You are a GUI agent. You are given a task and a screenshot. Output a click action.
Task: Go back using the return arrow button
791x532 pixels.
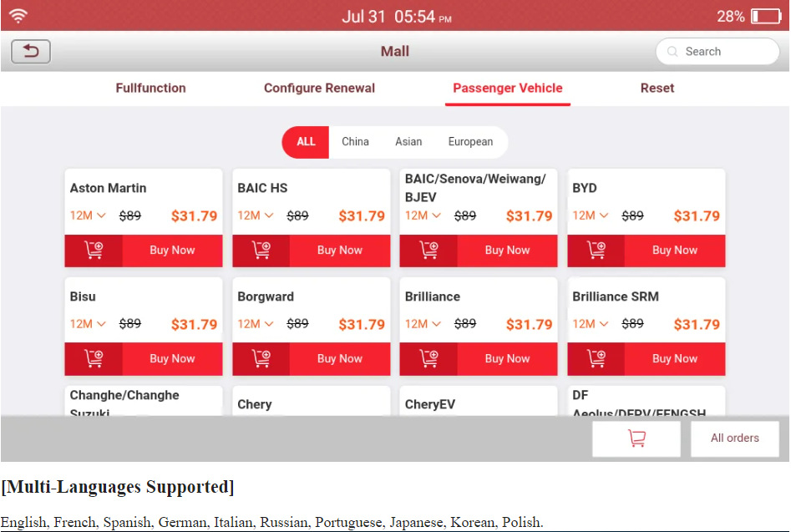tap(31, 52)
